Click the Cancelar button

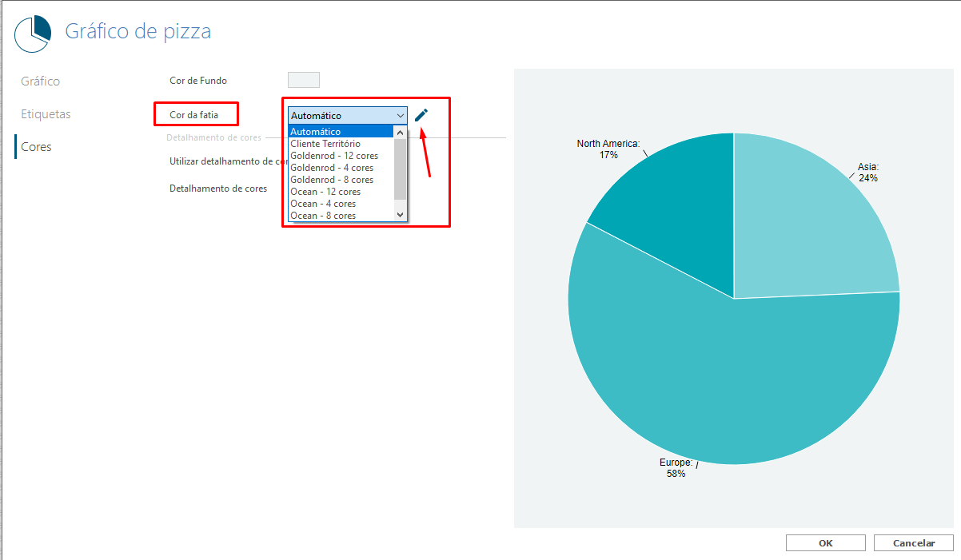click(x=914, y=543)
